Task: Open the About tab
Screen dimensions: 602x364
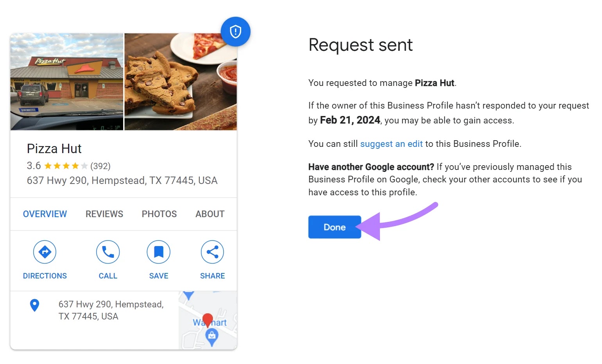Action: coord(210,214)
